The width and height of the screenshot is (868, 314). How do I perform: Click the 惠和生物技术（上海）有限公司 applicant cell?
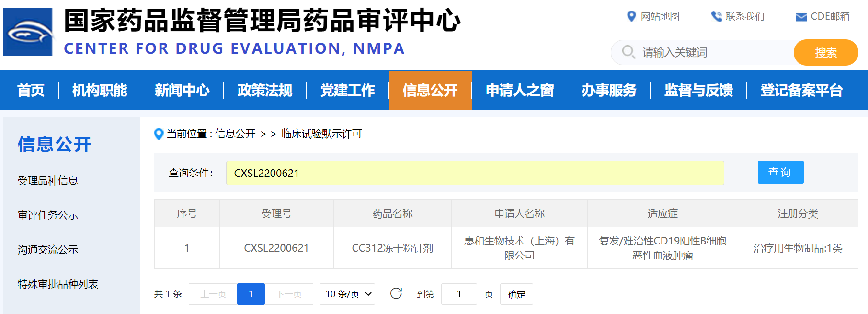click(x=519, y=248)
